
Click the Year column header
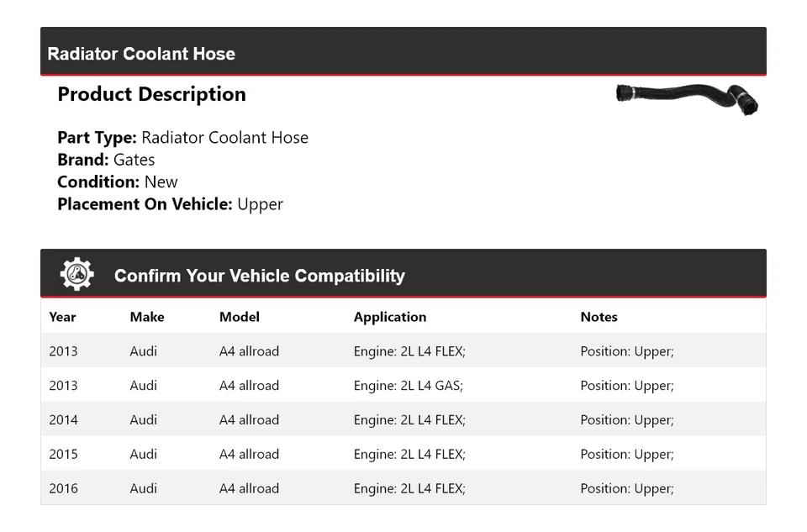62,317
